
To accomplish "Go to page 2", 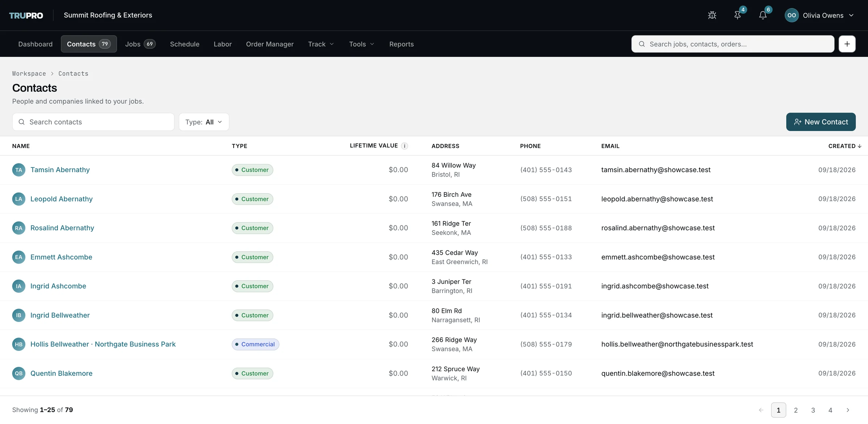I will [796, 410].
